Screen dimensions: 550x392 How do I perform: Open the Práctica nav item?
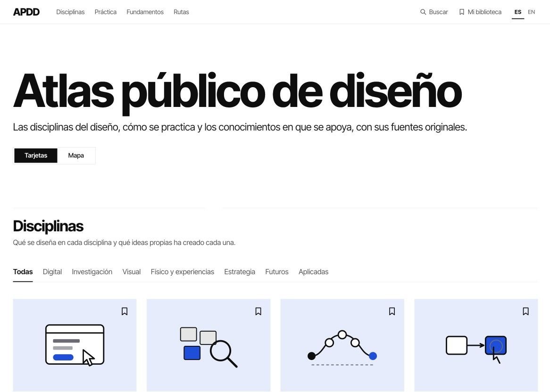click(105, 12)
